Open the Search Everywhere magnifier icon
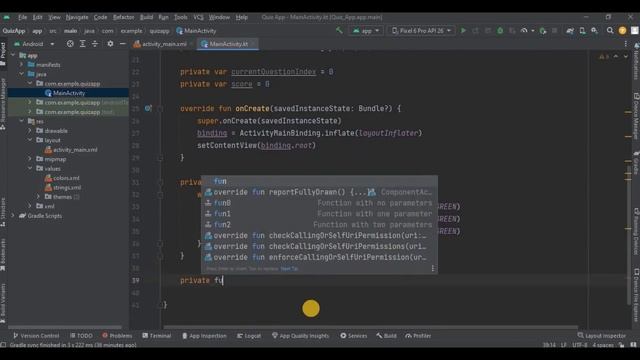This screenshot has height=360, width=640. [610, 31]
